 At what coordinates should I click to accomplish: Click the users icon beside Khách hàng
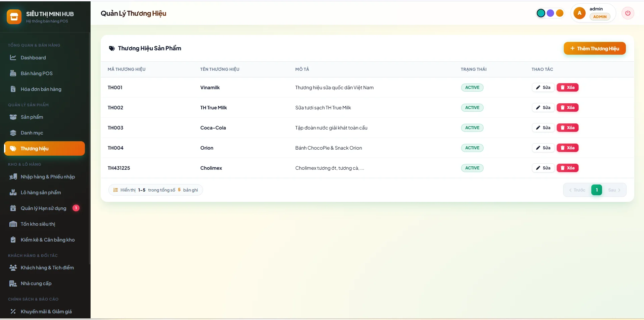(x=13, y=268)
